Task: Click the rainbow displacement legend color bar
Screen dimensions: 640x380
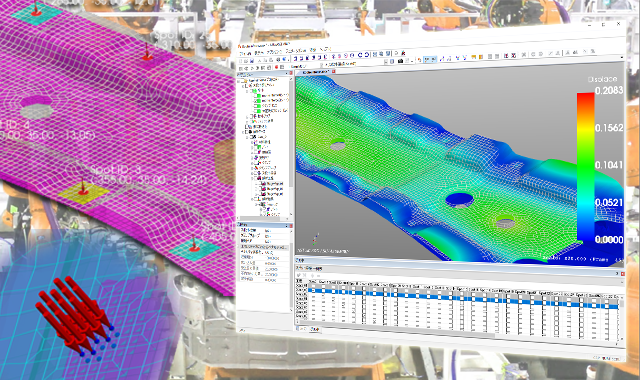Action: (x=585, y=168)
